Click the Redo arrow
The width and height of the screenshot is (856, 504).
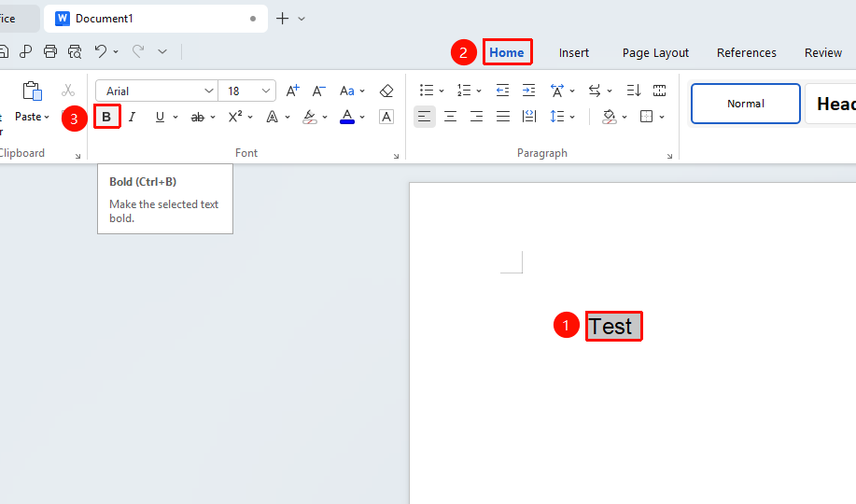(138, 51)
